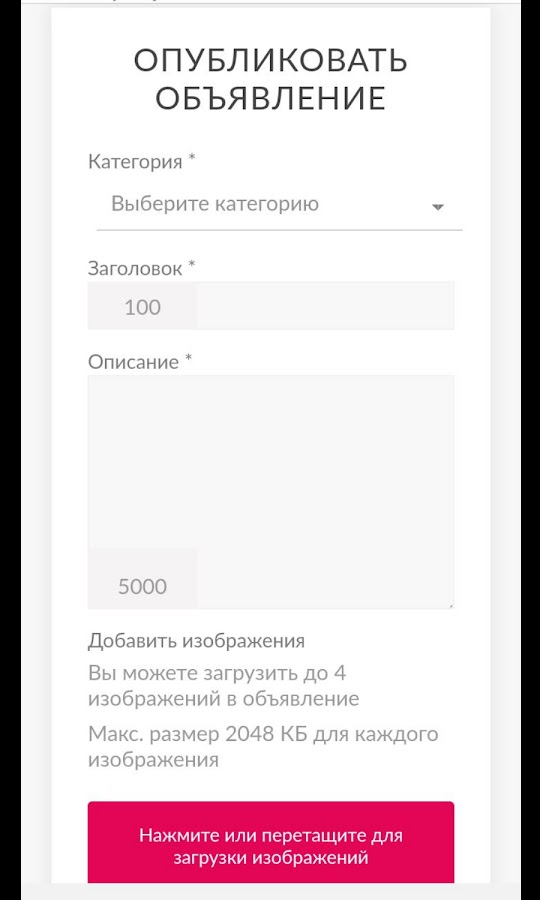540x900 pixels.
Task: Focus the Заголовок text input
Action: click(x=325, y=305)
